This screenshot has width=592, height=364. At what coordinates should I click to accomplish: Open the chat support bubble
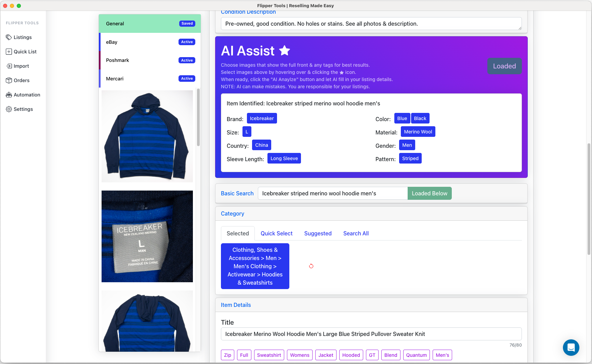click(571, 348)
